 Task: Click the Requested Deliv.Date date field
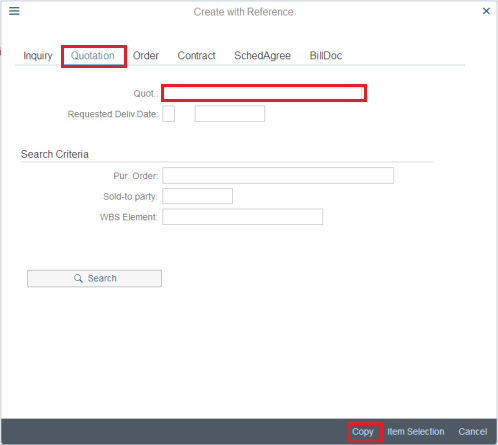tap(230, 114)
